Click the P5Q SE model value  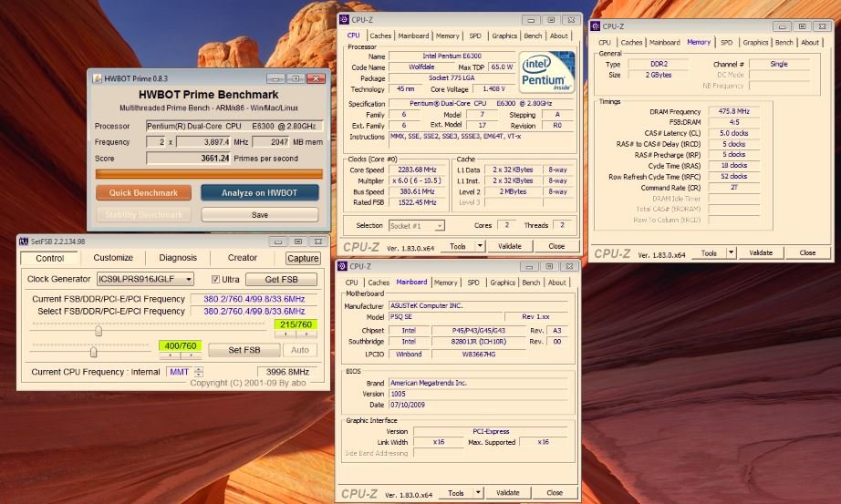pyautogui.click(x=446, y=317)
